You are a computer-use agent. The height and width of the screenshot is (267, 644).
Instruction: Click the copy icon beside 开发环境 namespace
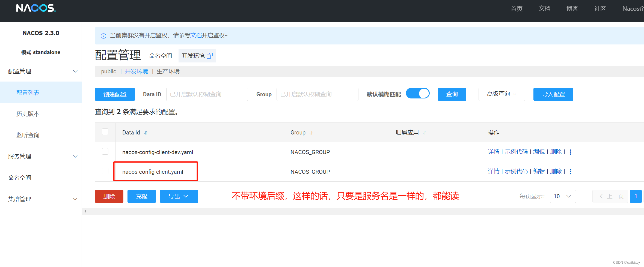pos(210,56)
